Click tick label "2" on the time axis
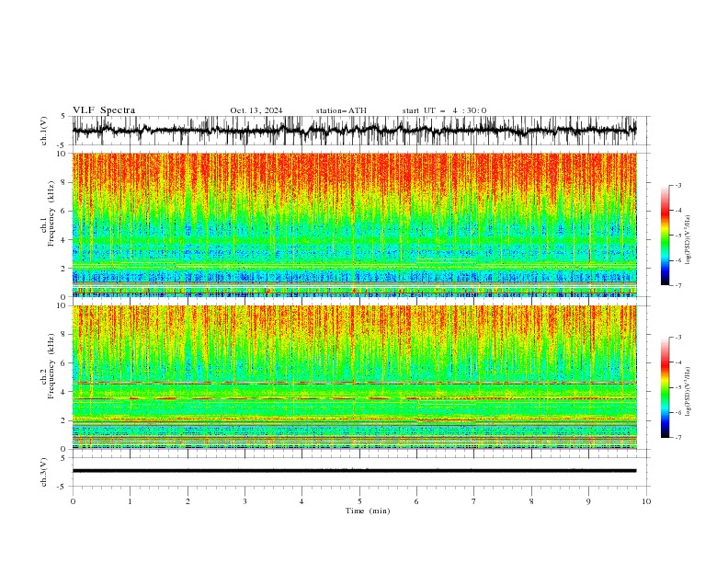This screenshot has width=728, height=563. [188, 501]
